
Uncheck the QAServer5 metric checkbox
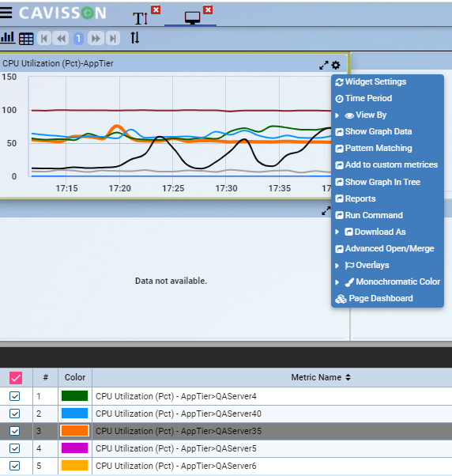pyautogui.click(x=14, y=448)
